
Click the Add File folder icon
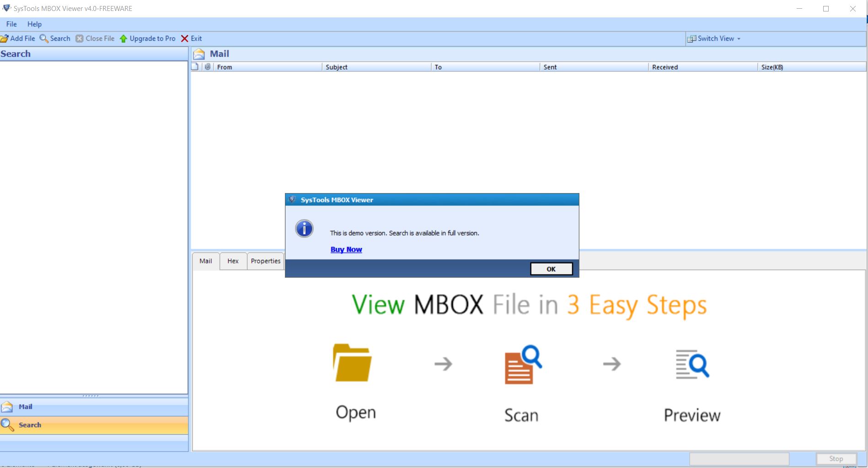pos(4,39)
